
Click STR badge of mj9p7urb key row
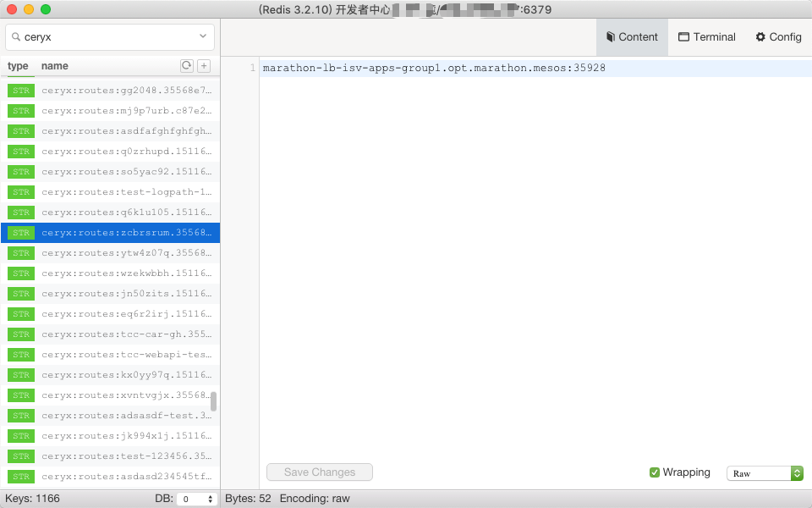coord(21,110)
